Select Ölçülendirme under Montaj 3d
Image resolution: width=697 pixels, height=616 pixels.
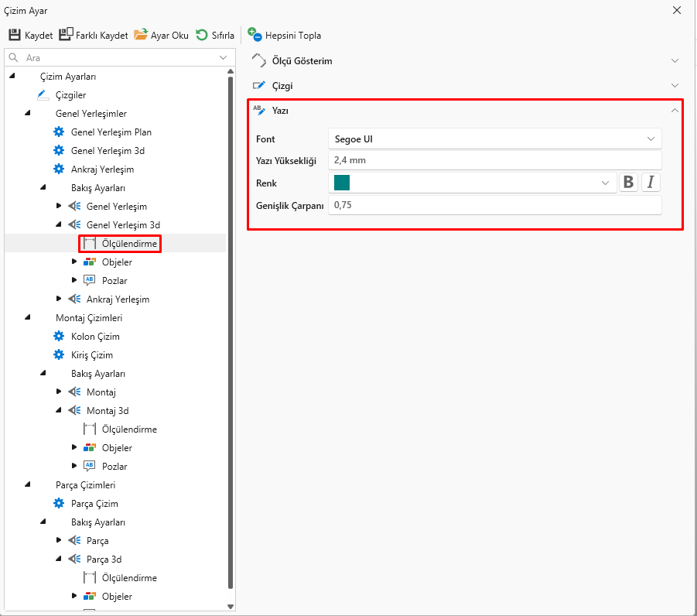tap(128, 429)
